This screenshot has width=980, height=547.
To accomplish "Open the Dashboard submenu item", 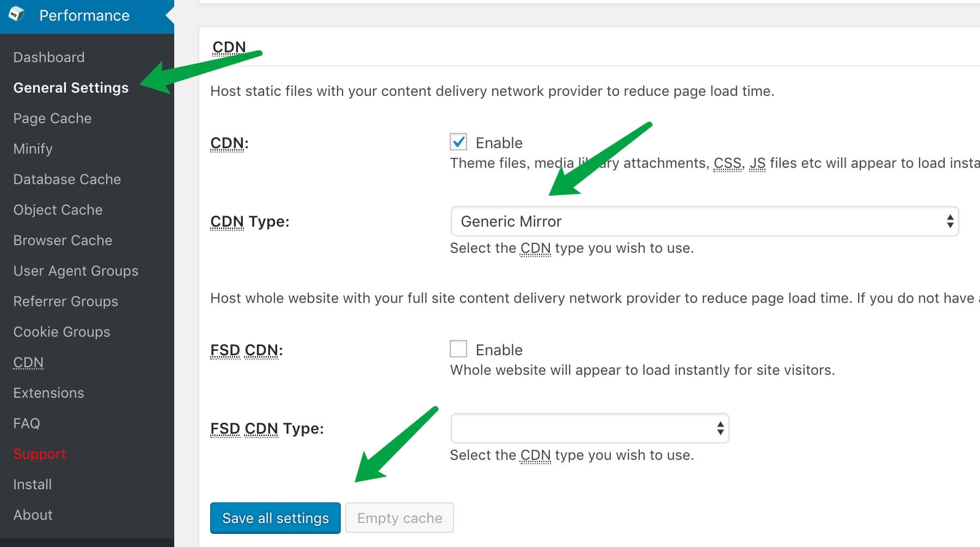I will pos(49,57).
